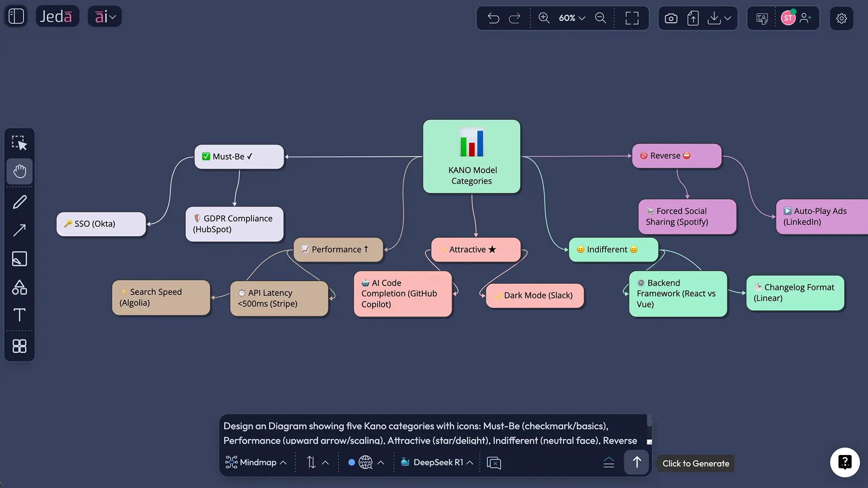Click inside the prompt text field
The width and height of the screenshot is (868, 488).
429,432
